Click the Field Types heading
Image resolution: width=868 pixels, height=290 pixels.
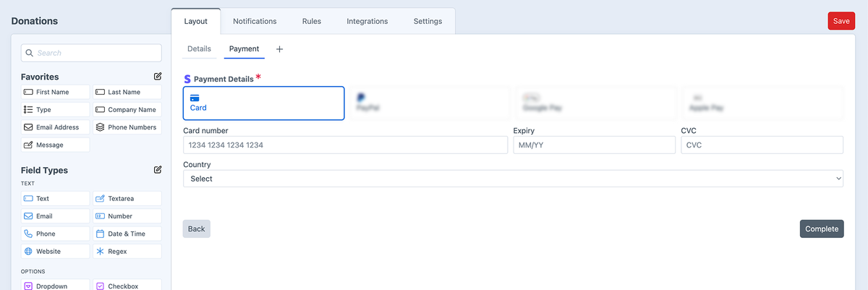(44, 170)
